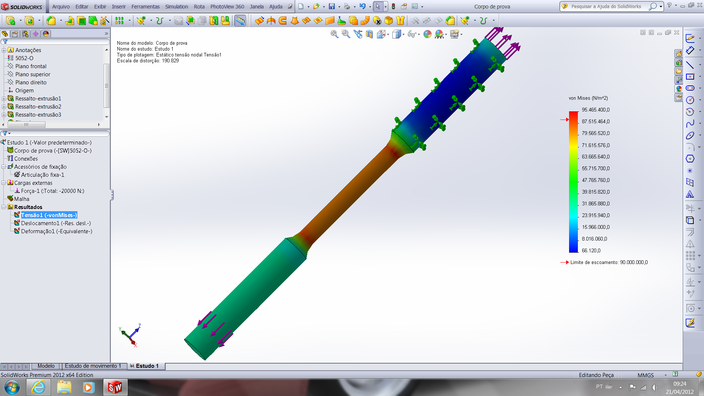This screenshot has width=704, height=396.
Task: Click the Spline tool in right toolbar
Action: pyautogui.click(x=690, y=123)
